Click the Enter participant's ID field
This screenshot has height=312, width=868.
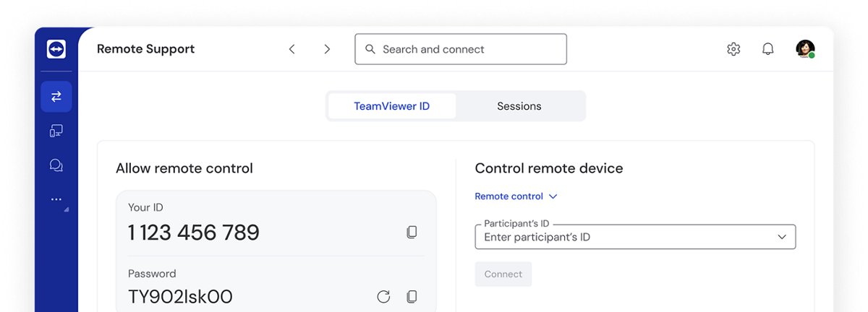click(x=635, y=237)
